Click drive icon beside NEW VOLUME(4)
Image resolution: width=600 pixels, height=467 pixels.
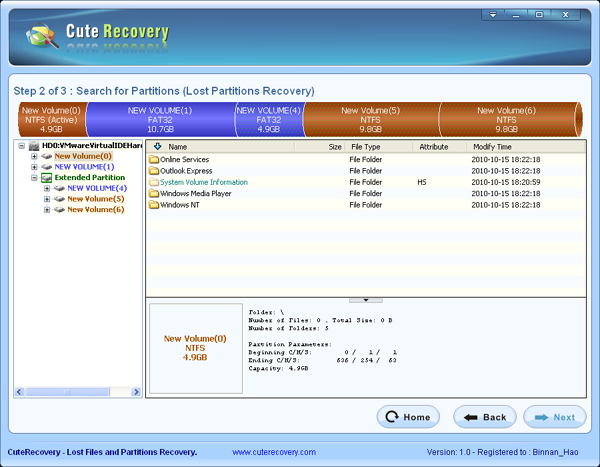tap(59, 188)
